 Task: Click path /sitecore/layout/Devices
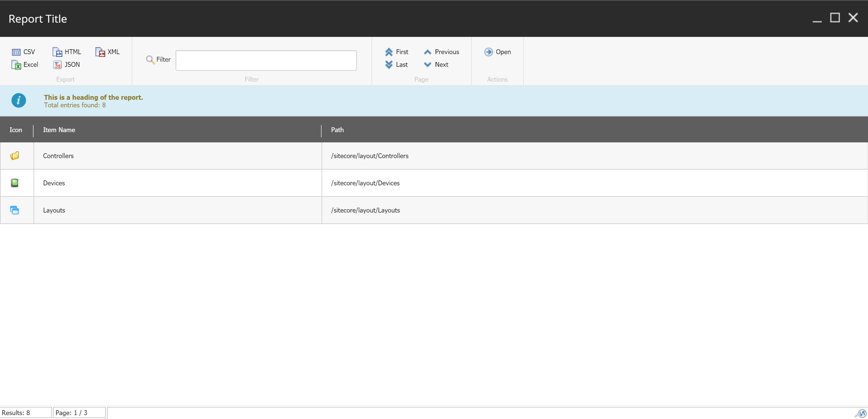pos(365,183)
